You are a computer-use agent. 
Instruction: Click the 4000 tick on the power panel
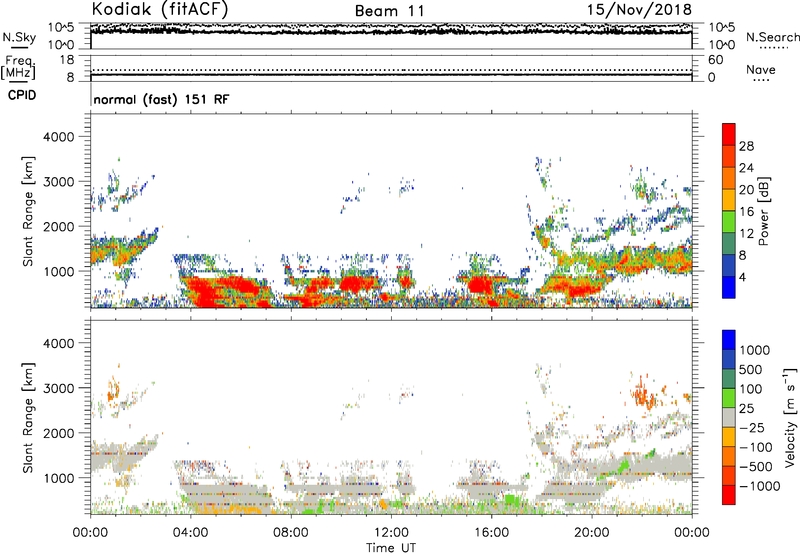[x=58, y=137]
